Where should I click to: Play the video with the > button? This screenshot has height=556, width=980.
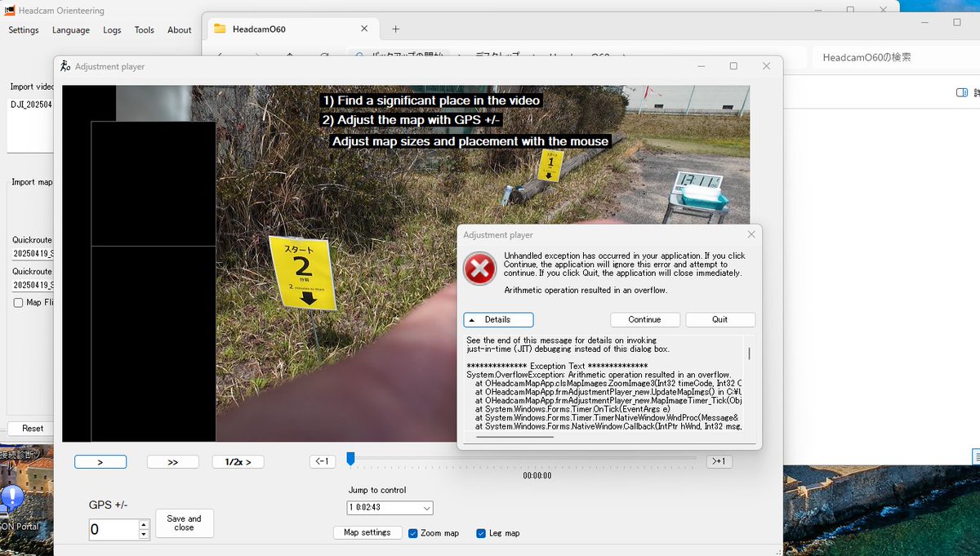[x=100, y=462]
